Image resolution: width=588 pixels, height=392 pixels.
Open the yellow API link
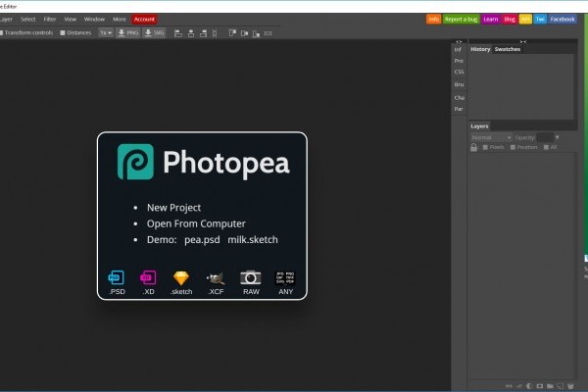coord(525,20)
